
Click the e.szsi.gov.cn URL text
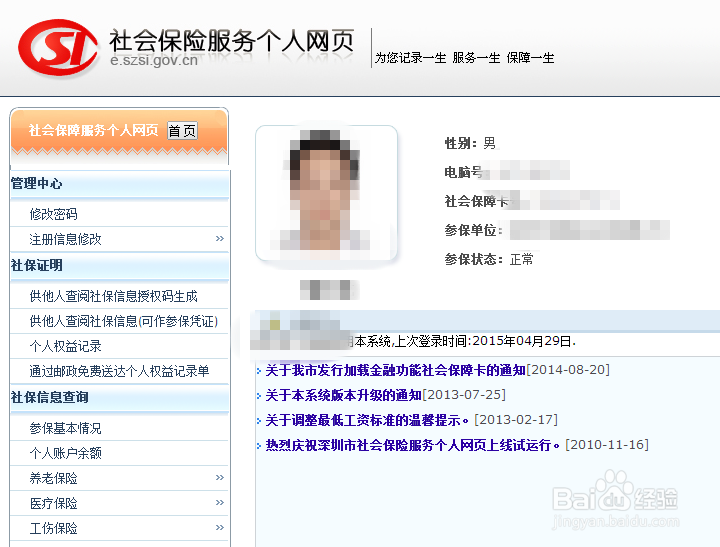(x=154, y=60)
